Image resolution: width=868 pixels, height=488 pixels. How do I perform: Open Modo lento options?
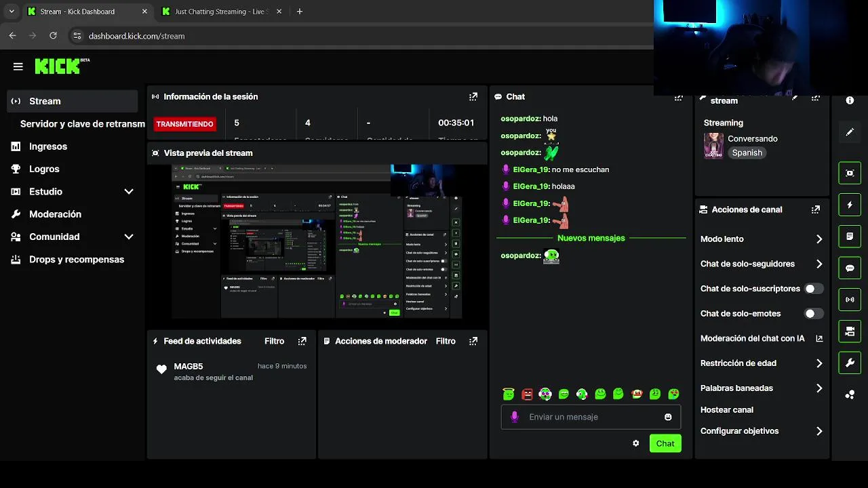click(x=762, y=239)
